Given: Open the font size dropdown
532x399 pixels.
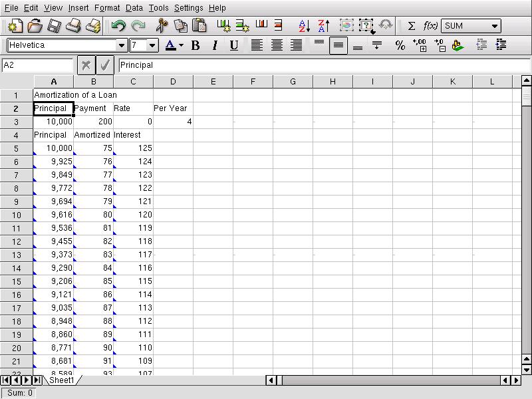Looking at the screenshot, I should (x=153, y=45).
